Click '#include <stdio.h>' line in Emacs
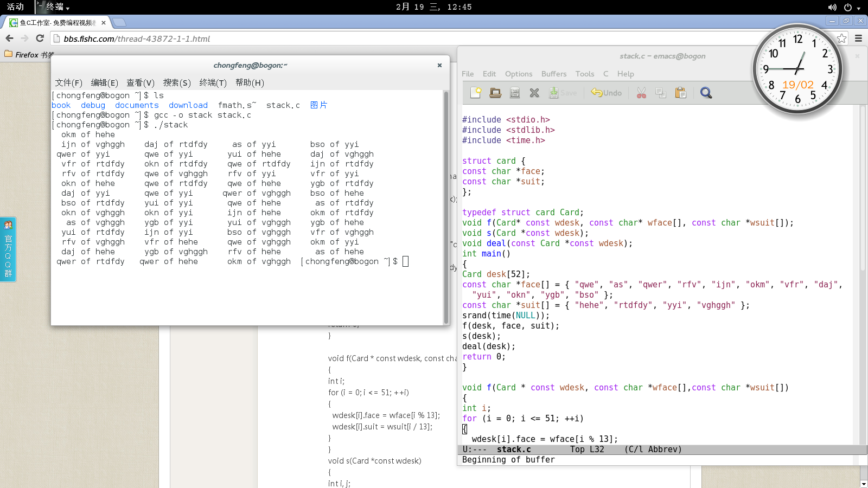The image size is (868, 488). (506, 120)
